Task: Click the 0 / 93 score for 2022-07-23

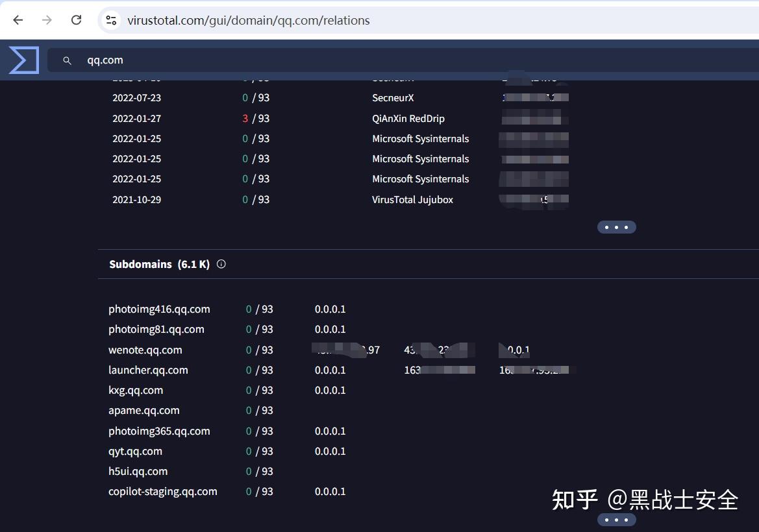Action: (x=256, y=98)
